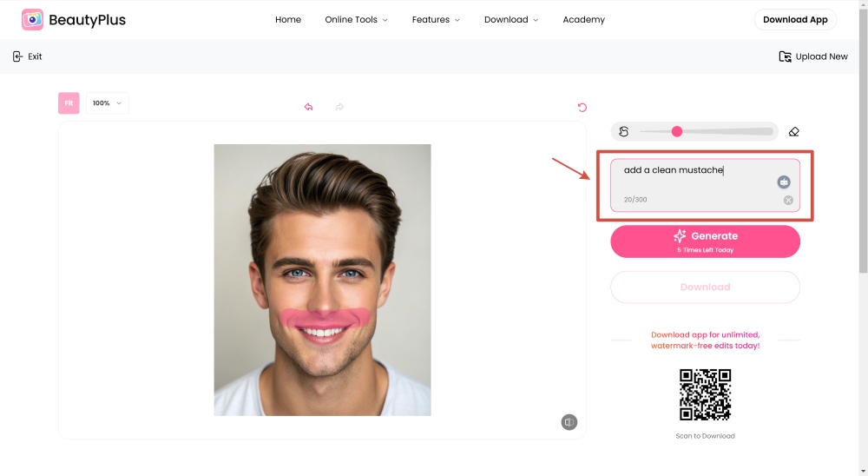This screenshot has height=476, width=868.
Task: Click the AI robot icon in the prompt box
Action: tap(784, 182)
